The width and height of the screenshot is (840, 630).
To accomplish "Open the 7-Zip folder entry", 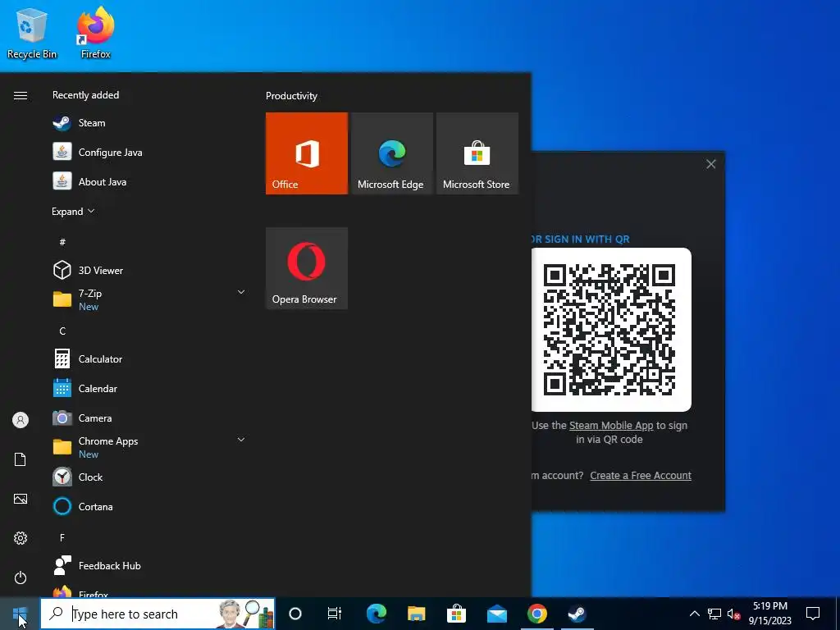I will (149, 300).
